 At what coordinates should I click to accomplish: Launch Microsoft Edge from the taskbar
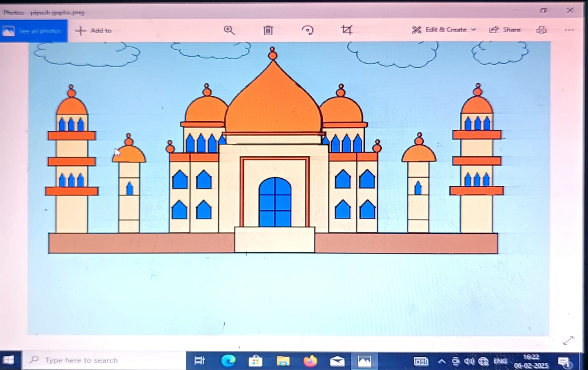click(228, 361)
